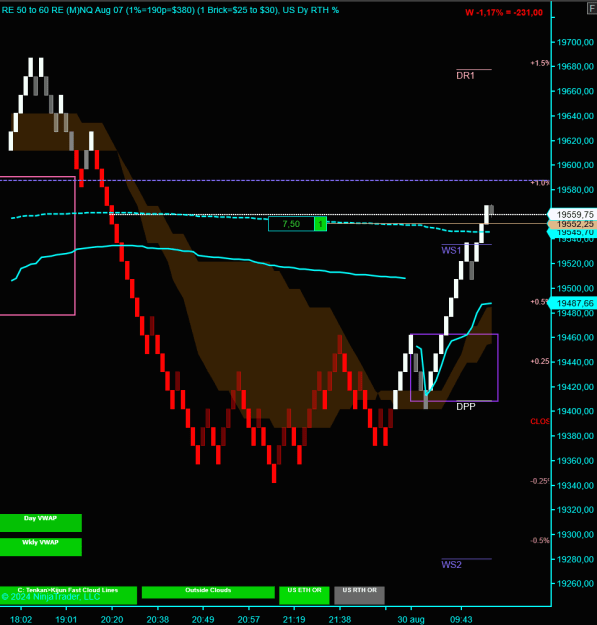Toggle the Wkly VWAP indicator box

pos(41,547)
